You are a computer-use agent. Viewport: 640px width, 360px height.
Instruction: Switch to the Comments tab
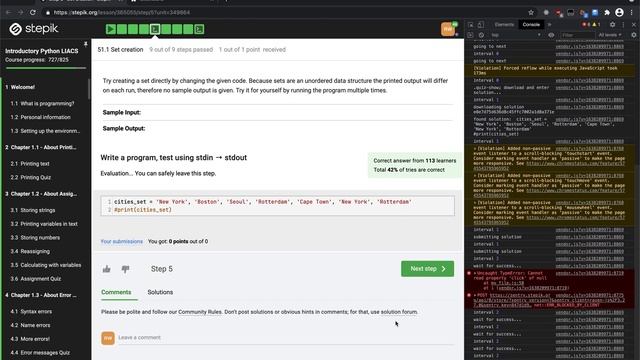116,292
